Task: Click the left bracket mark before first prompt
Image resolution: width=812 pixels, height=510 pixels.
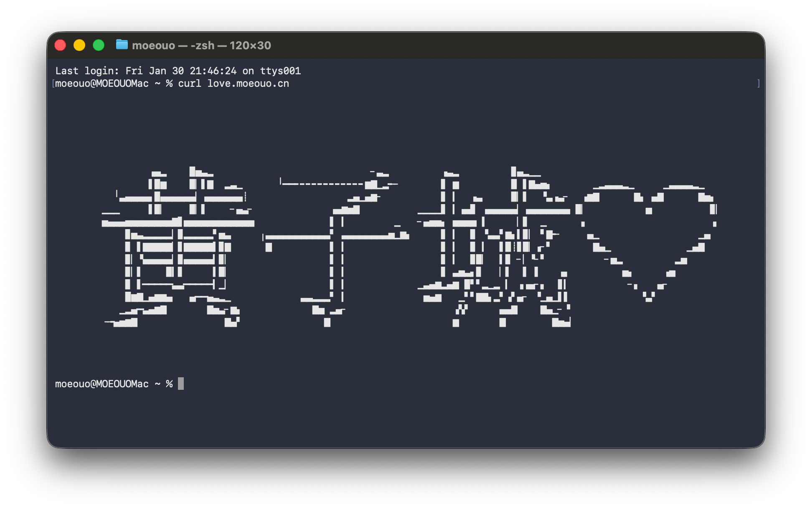Action: coord(53,83)
